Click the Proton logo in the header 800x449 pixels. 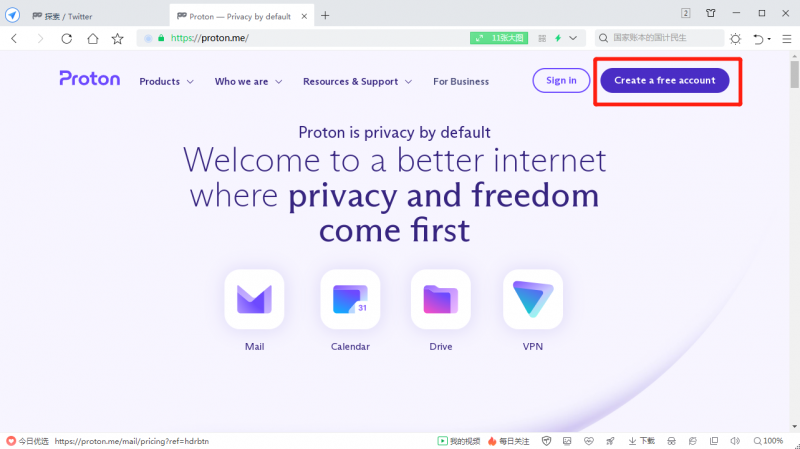coord(90,79)
